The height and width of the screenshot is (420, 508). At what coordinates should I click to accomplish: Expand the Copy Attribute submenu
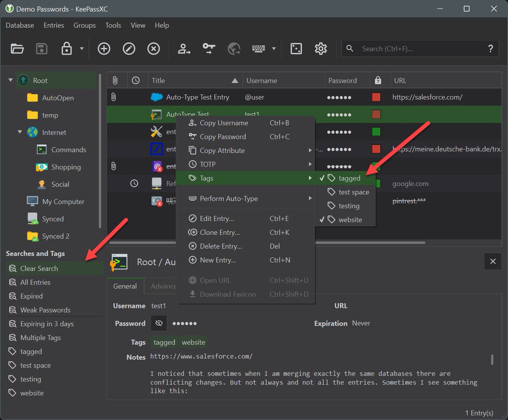[x=246, y=151]
